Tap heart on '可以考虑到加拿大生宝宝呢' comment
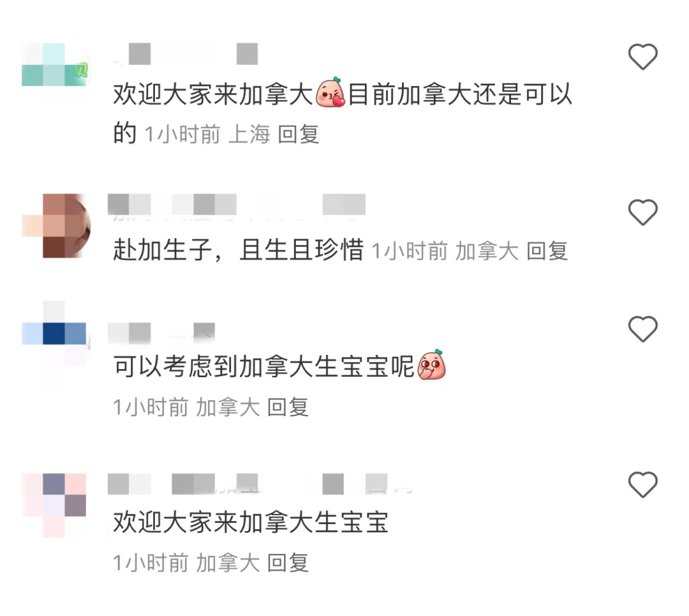The image size is (689, 616). point(643,329)
